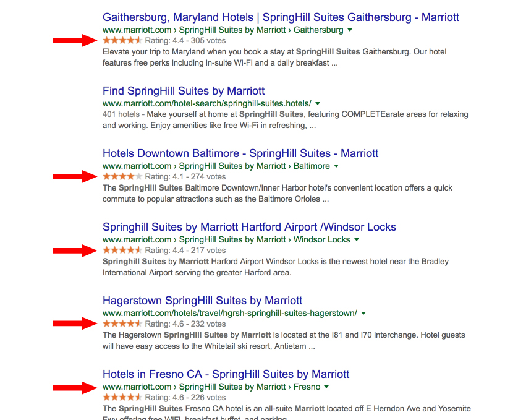
Task: Click the Hagerstown SpringHill Suites by Marriott title
Action: coord(202,301)
